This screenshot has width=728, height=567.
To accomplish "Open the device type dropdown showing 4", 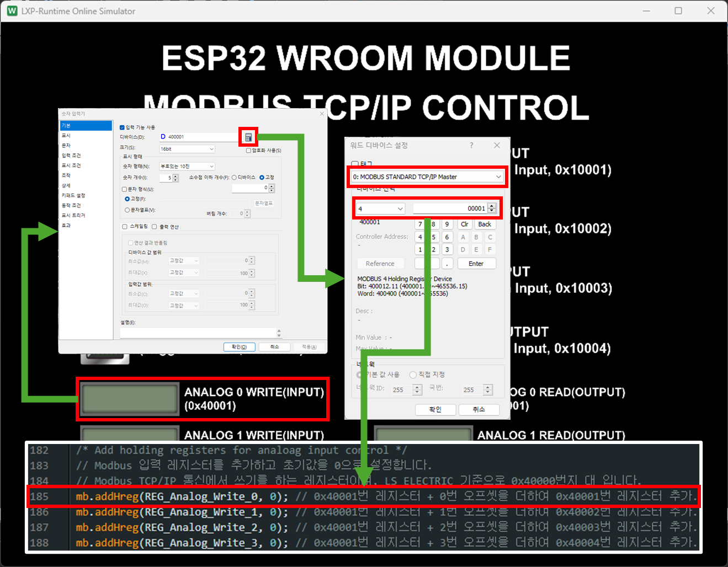I will [380, 208].
